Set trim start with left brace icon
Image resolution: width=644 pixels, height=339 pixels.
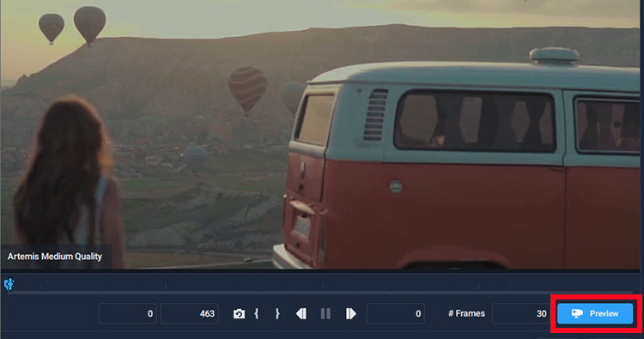256,314
